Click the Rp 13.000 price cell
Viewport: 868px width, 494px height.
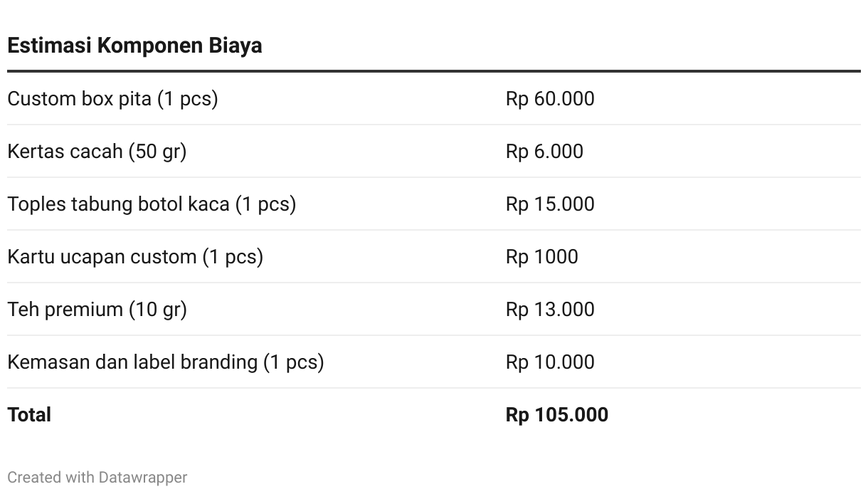coord(550,309)
